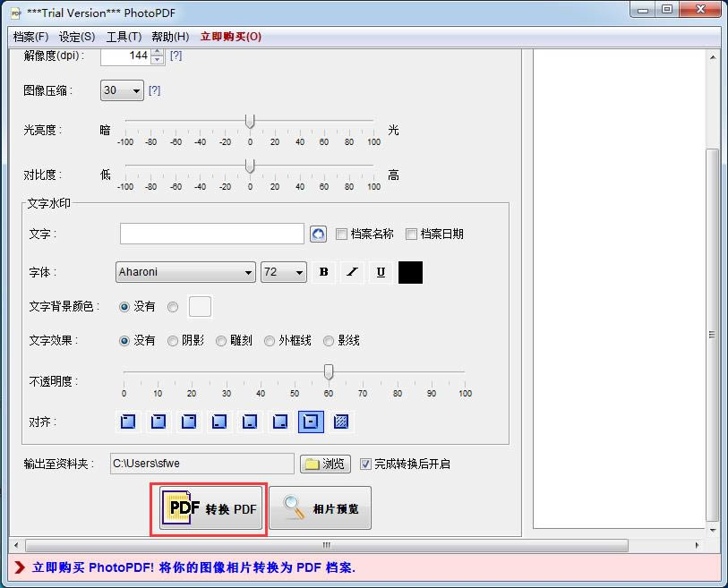Click the PhotoPDF app icon in the title bar
The height and width of the screenshot is (588, 728).
16,13
